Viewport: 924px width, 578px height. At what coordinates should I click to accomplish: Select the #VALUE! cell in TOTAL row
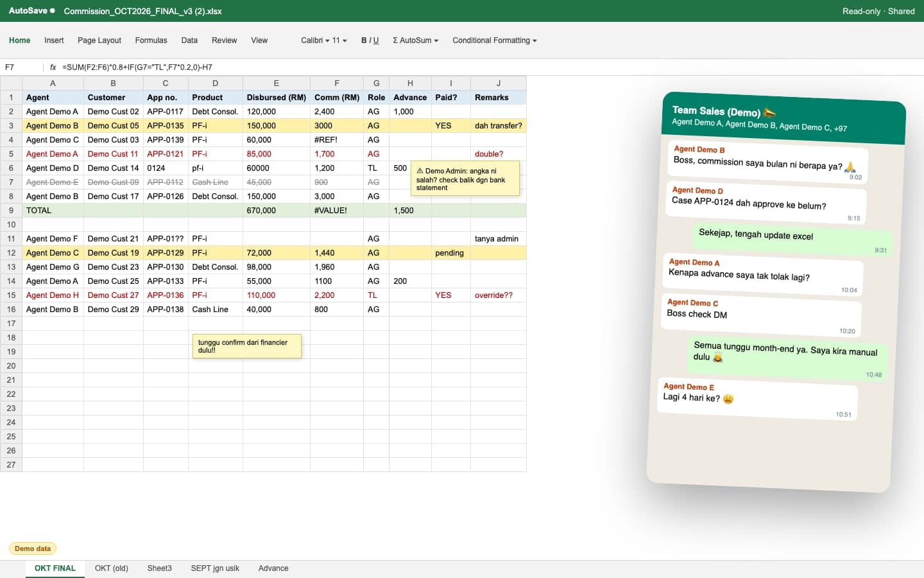point(337,211)
